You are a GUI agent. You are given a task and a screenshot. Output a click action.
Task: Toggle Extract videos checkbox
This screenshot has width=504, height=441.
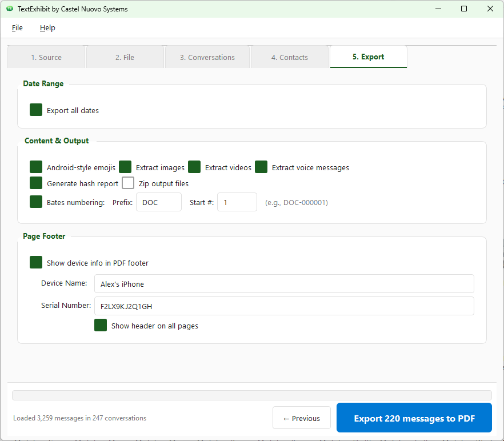click(x=194, y=167)
